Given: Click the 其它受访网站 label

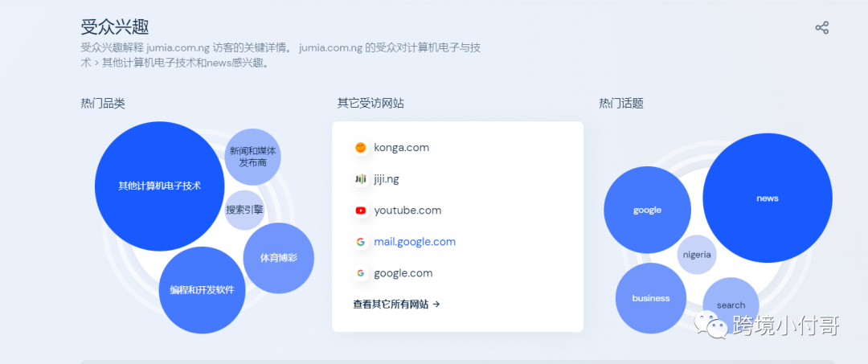Looking at the screenshot, I should (371, 104).
